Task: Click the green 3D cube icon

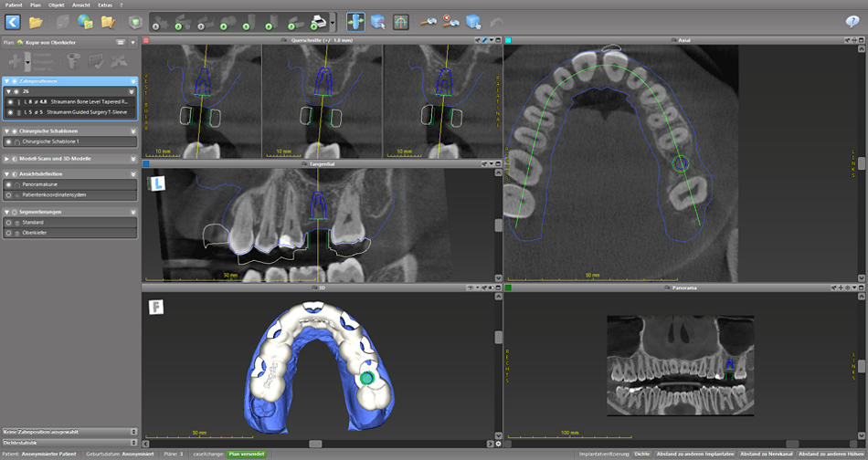Action: tap(135, 22)
